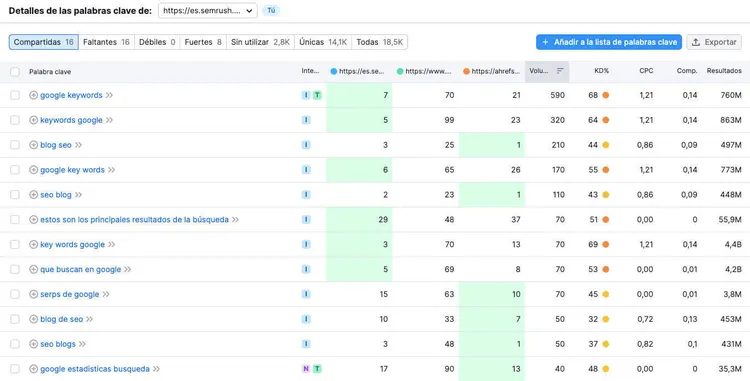Open details arrows after 'serps de google'
750x381 pixels.
click(x=106, y=294)
